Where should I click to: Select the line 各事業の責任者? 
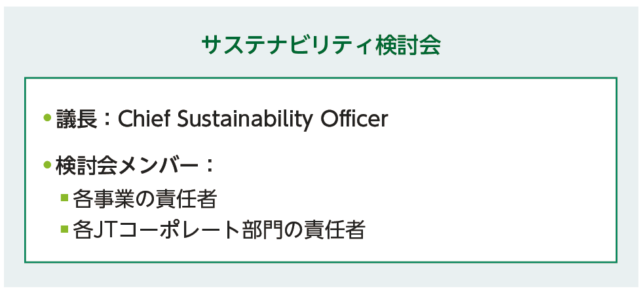click(145, 197)
